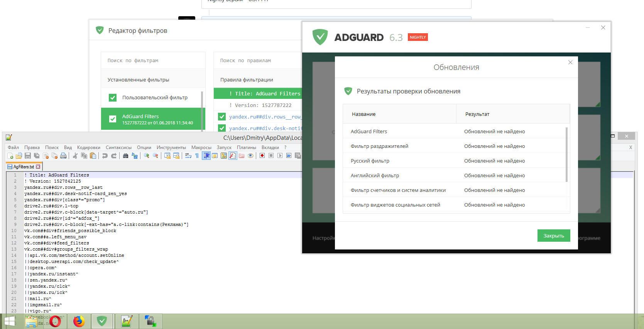Screen dimensions: 644x329
Task: Disable the yandex.ru##div.rows__row rule checkbox
Action: click(222, 117)
